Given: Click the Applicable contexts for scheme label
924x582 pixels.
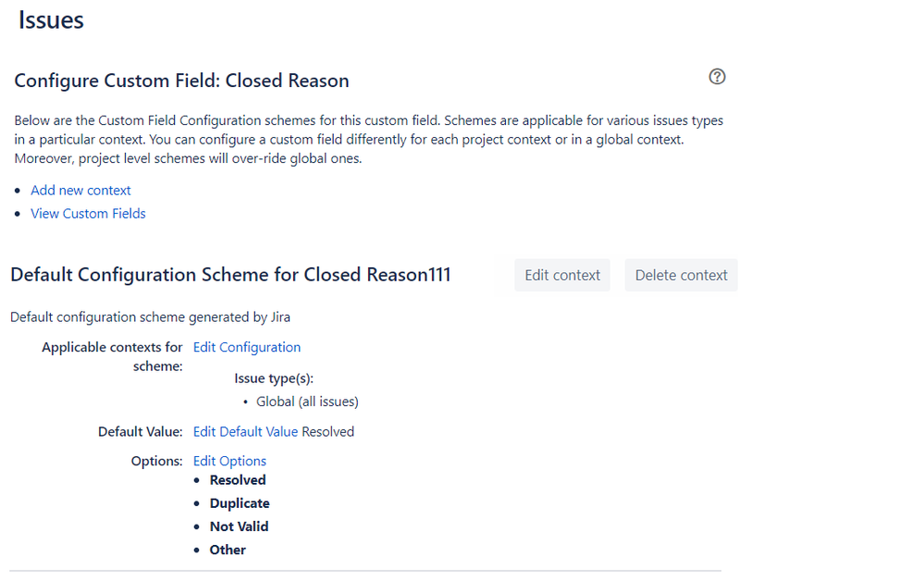Looking at the screenshot, I should (x=112, y=357).
